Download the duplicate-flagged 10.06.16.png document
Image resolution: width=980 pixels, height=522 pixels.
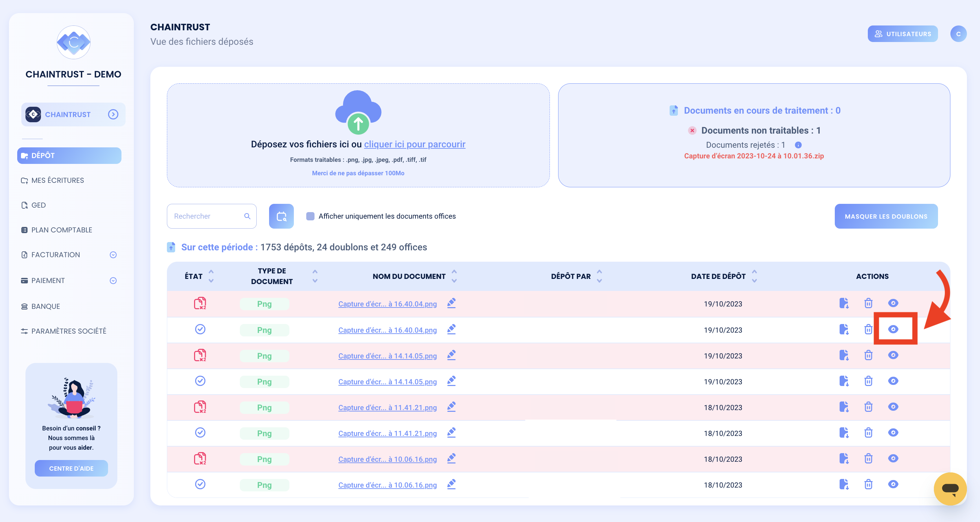844,458
